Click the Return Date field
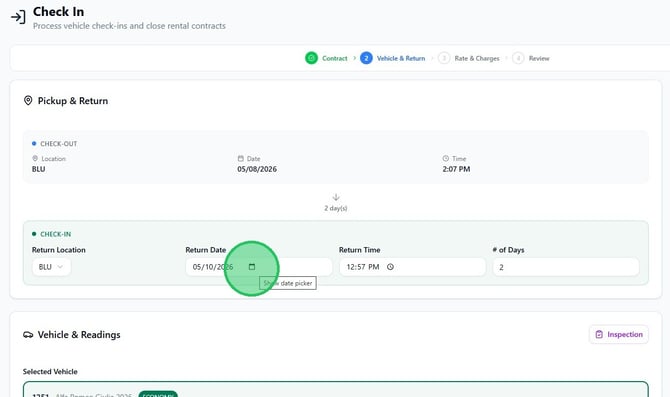 point(259,267)
